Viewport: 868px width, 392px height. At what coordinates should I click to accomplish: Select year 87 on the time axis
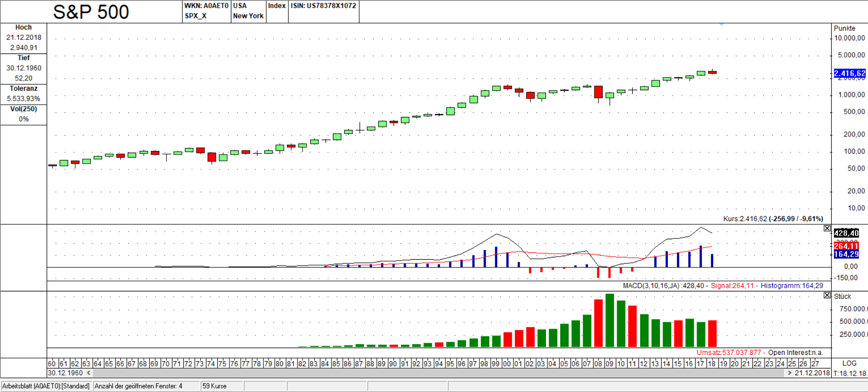359,363
